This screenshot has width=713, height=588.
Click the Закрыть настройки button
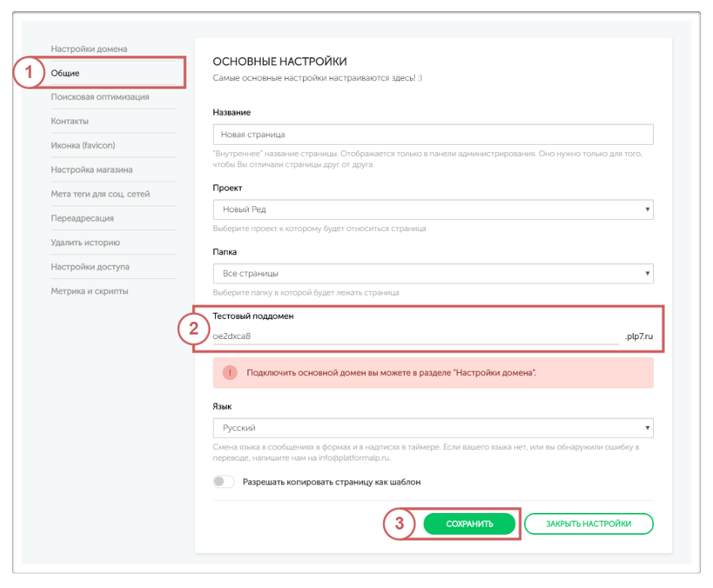point(589,523)
